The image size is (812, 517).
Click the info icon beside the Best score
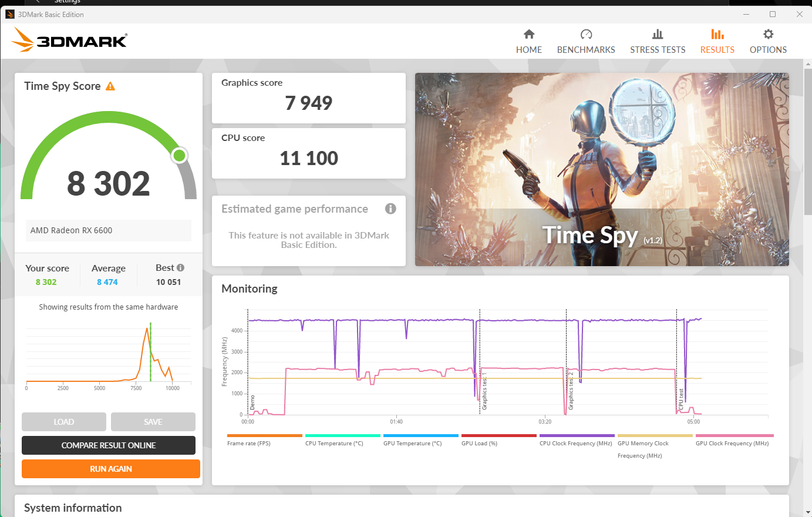(180, 268)
